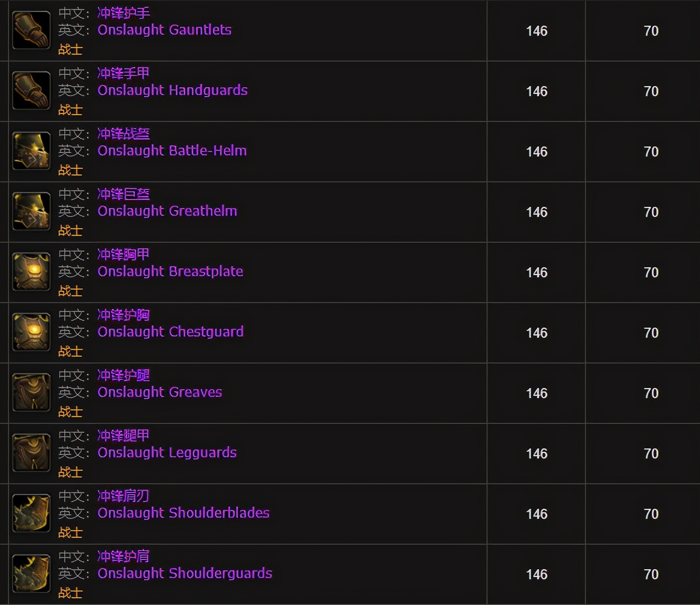Click the Onslaught Breastplate chest icon
Screen dimensions: 700x605
tap(31, 272)
